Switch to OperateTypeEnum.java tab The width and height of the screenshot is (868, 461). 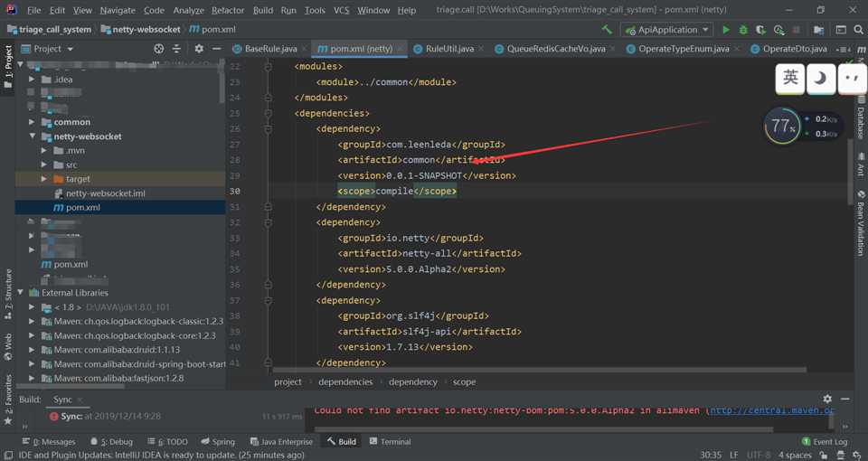[684, 49]
